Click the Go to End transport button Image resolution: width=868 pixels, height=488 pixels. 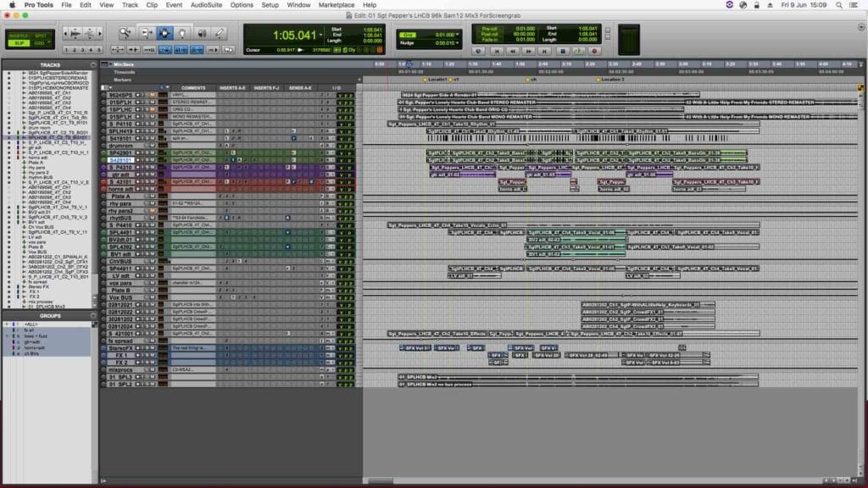[x=544, y=51]
